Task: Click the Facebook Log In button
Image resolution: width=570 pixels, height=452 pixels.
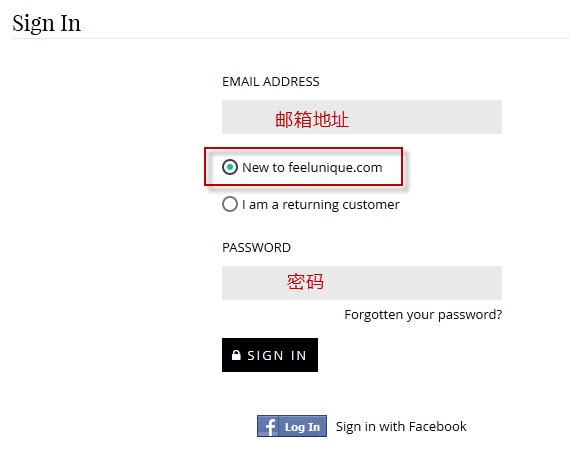Action: [292, 426]
